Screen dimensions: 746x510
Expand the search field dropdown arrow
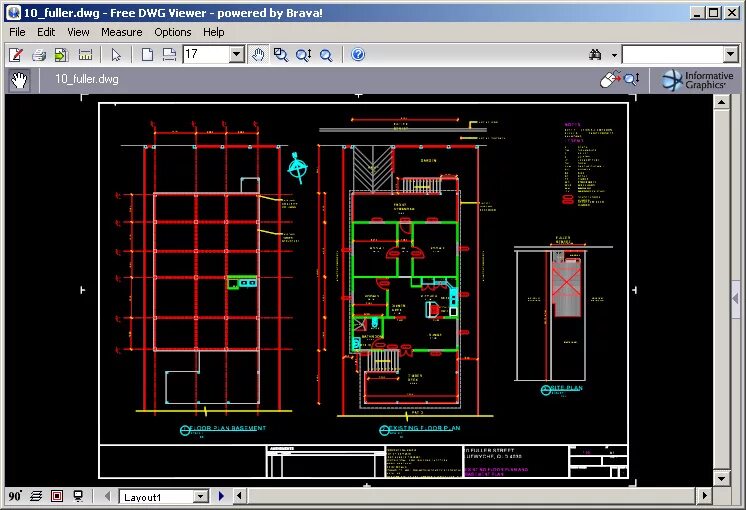point(731,54)
